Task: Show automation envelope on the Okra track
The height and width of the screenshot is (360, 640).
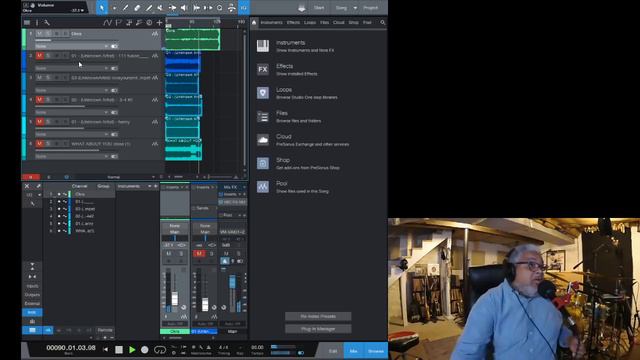Action: 155,34
